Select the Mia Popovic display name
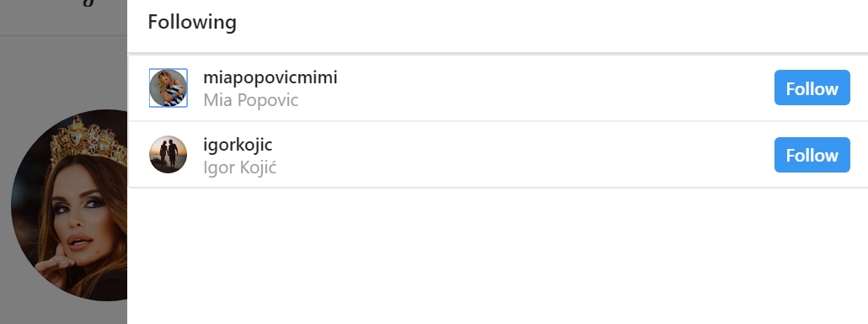Screen dimensions: 868x324 (251, 100)
